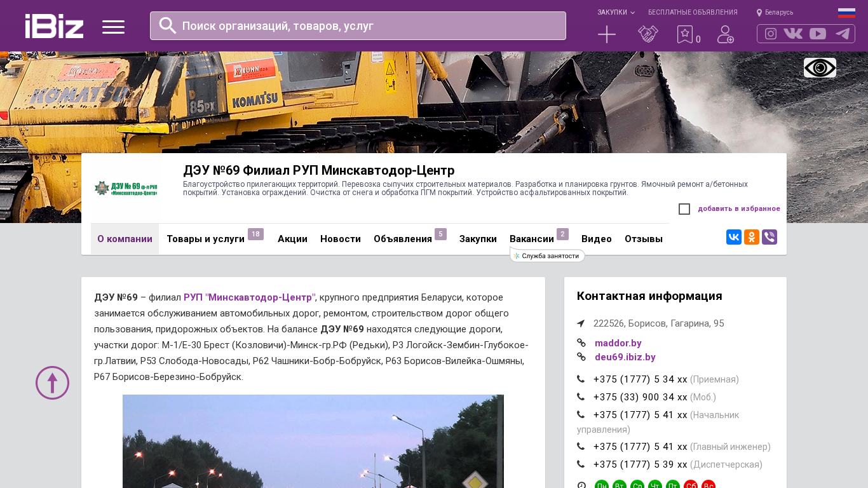Open the 'Видео' tab
The width and height of the screenshot is (868, 488).
597,239
